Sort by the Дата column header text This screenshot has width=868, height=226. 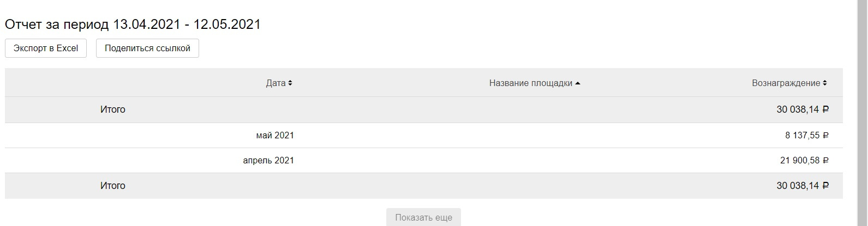point(276,83)
